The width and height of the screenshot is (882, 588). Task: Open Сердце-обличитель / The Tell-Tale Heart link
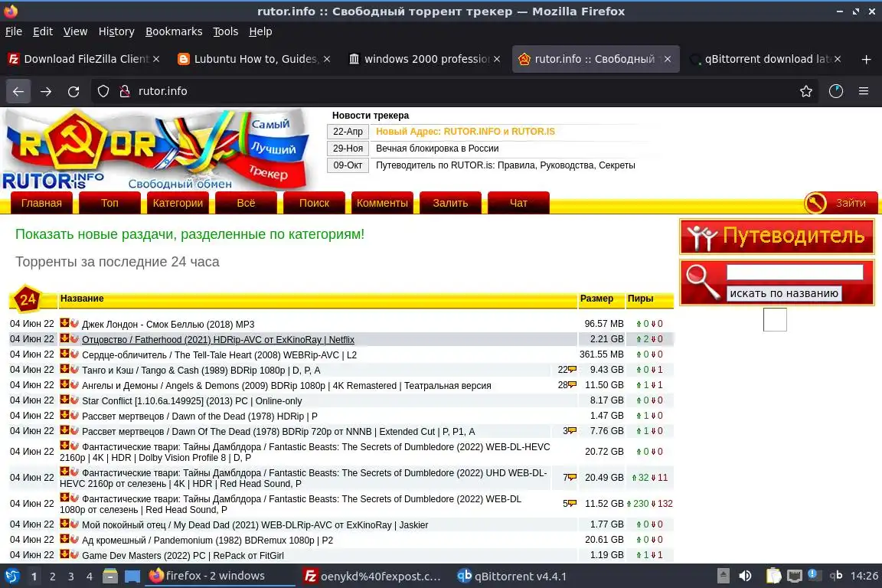pyautogui.click(x=220, y=355)
